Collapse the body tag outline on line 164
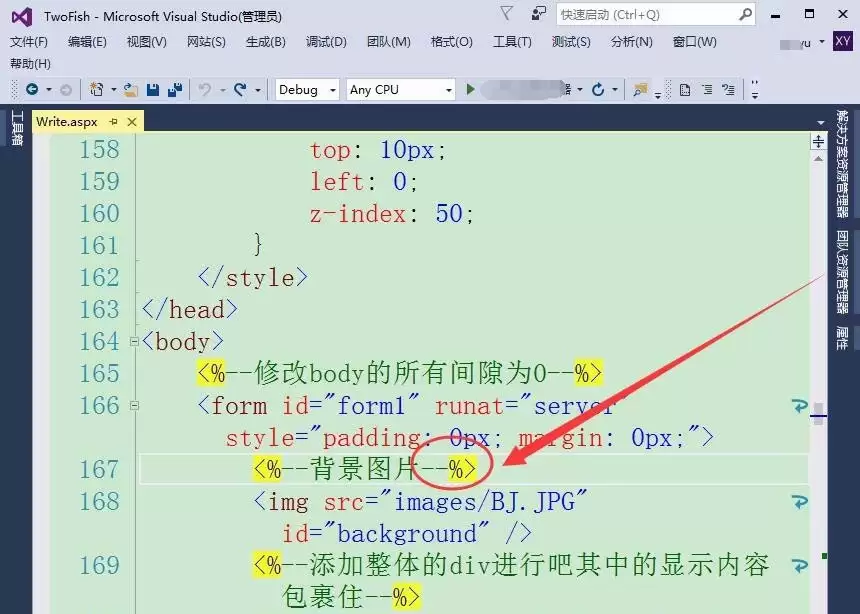The height and width of the screenshot is (614, 860). (134, 342)
